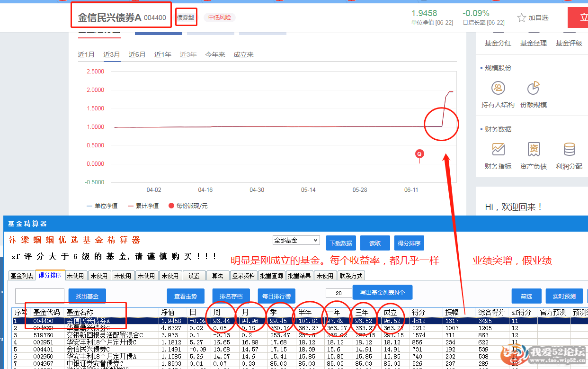Select row 金信民兴债券C in fund table

300,349
